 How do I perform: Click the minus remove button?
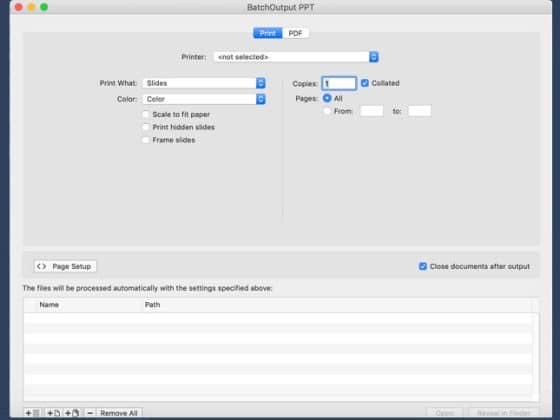click(x=90, y=413)
